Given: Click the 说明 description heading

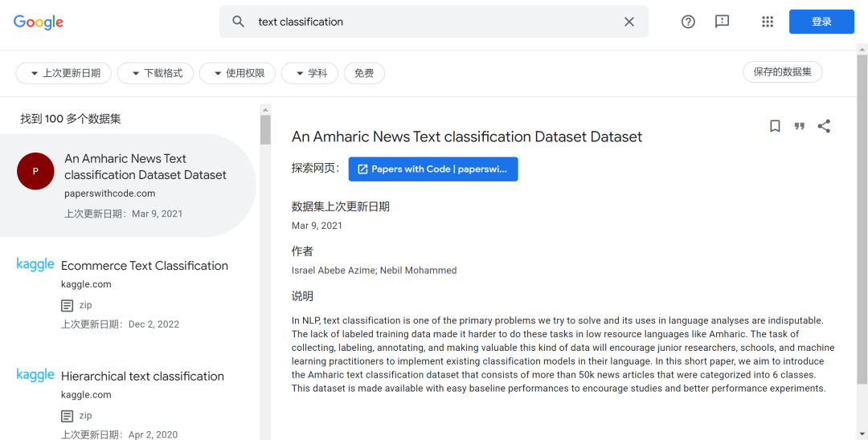Looking at the screenshot, I should (x=302, y=296).
